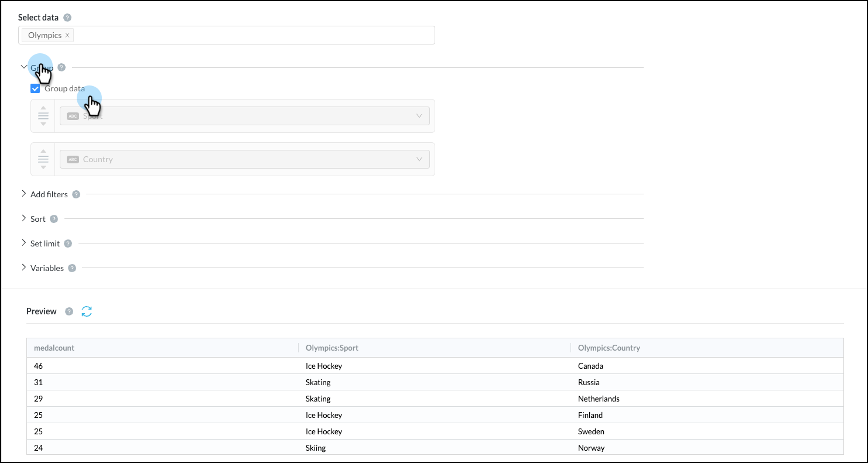The width and height of the screenshot is (868, 463).
Task: Expand the Variables section
Action: pyautogui.click(x=24, y=267)
